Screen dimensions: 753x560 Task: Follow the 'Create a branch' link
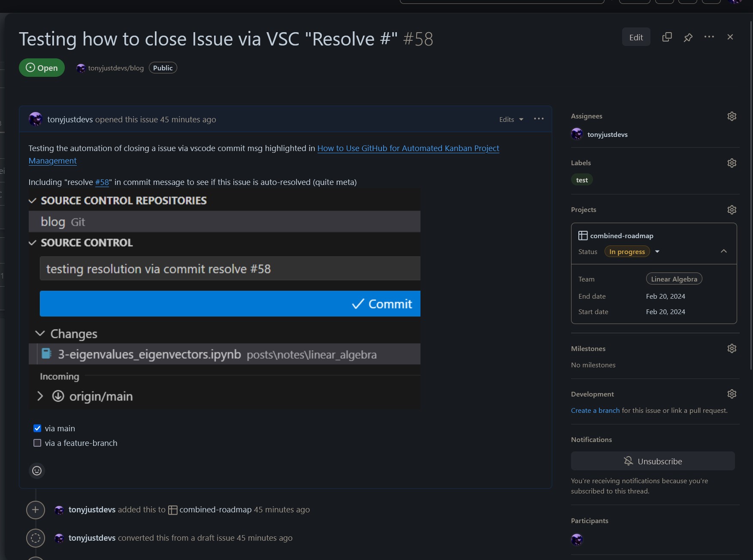pyautogui.click(x=595, y=410)
